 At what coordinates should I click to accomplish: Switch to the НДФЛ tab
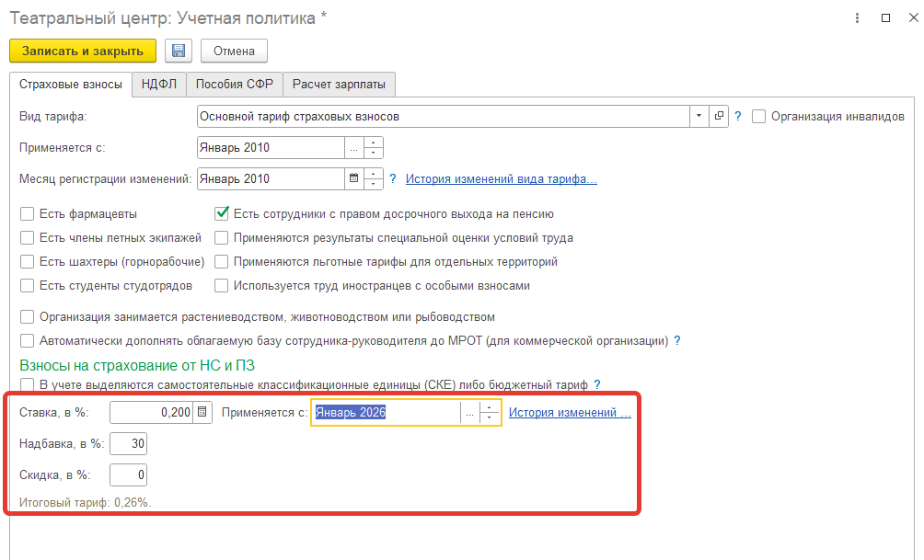[159, 85]
